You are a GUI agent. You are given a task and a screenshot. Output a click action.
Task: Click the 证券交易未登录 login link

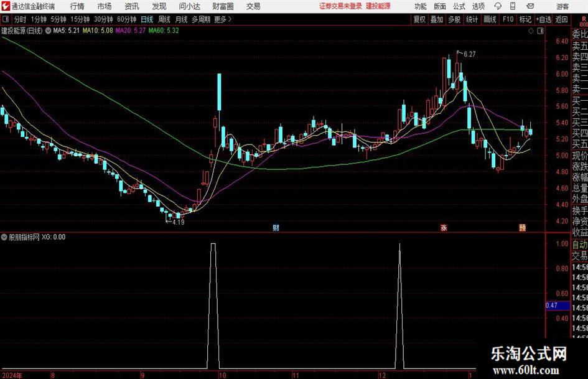coord(340,6)
